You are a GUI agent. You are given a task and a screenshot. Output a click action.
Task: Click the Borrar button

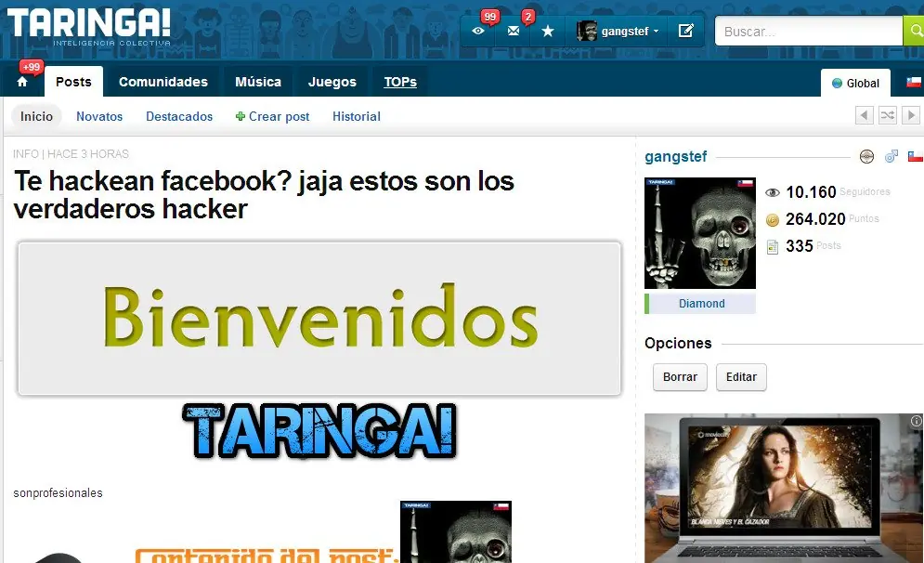(680, 376)
